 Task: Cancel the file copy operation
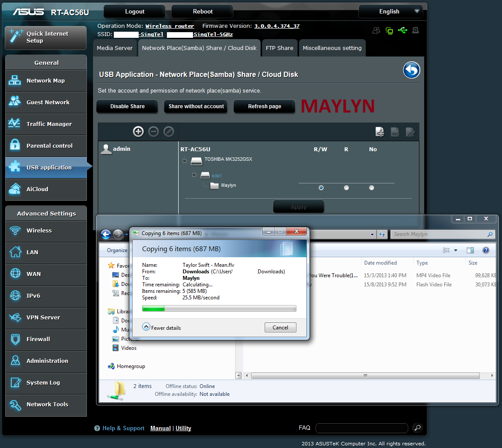(x=280, y=328)
